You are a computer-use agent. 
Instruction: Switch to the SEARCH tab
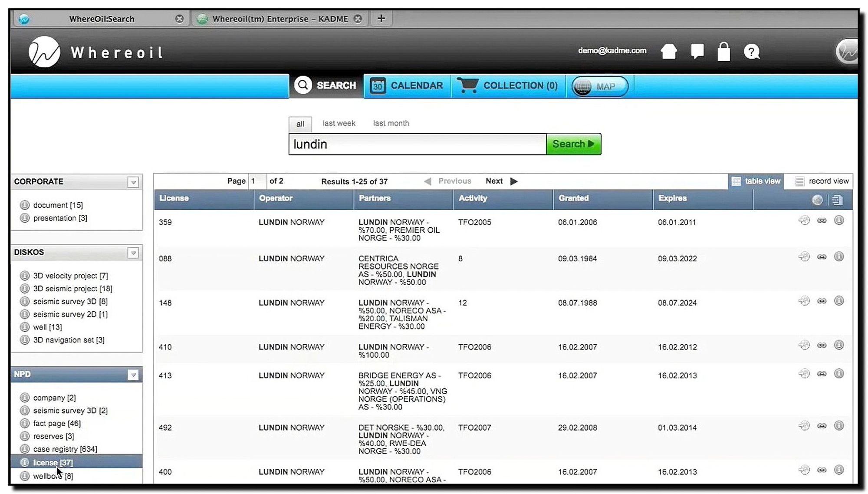(x=326, y=86)
